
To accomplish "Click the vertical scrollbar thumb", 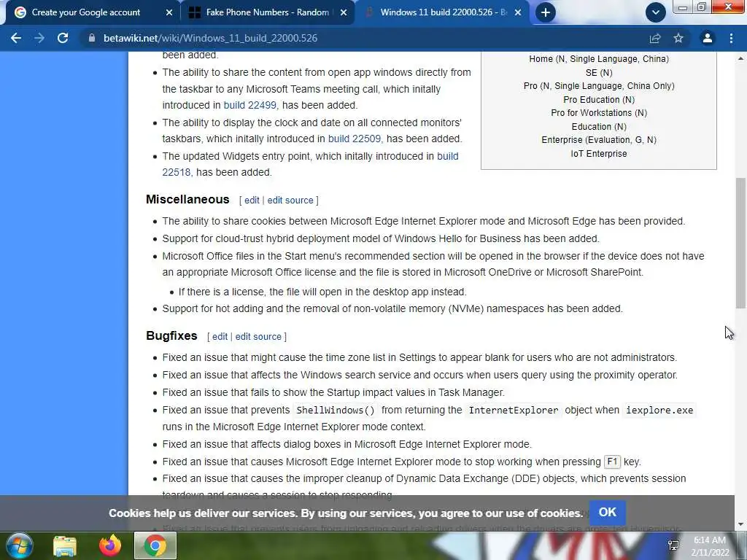I will pos(740,243).
